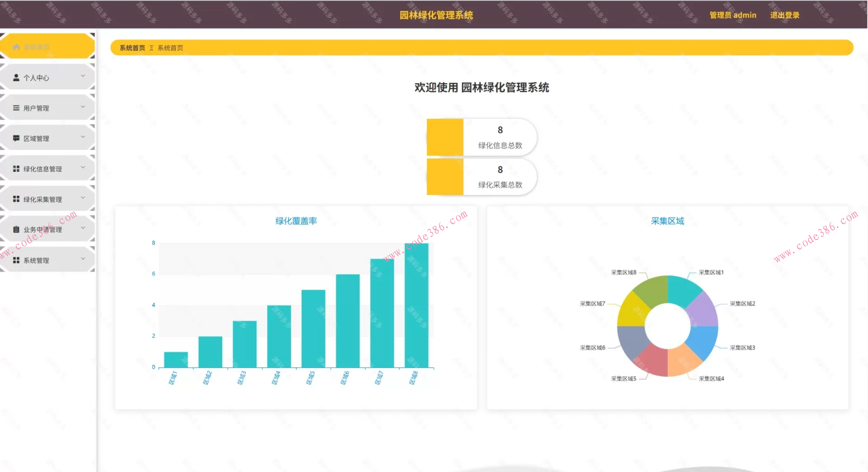Expand the 绿化采集管理 chevron
The image size is (868, 472).
(x=83, y=198)
